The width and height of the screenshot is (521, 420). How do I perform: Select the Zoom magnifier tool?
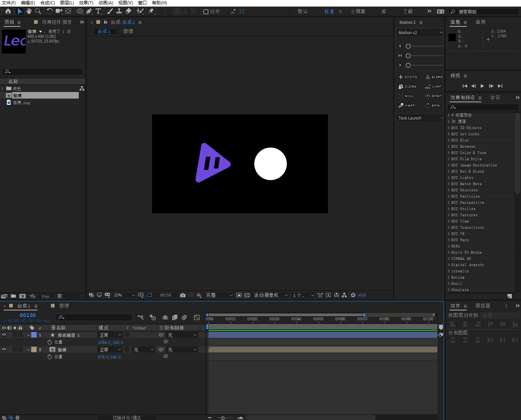coord(38,11)
